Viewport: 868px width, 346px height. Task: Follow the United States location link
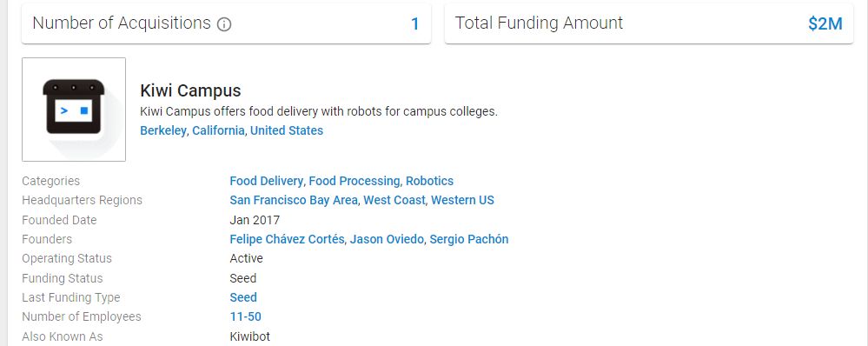tap(287, 130)
